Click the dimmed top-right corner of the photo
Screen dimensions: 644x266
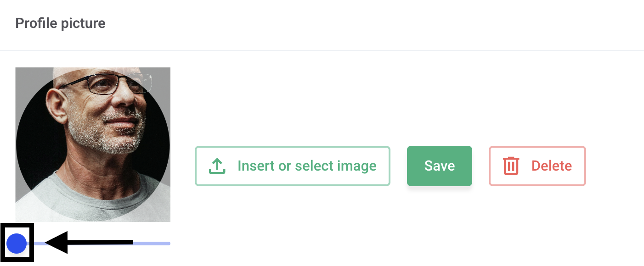[x=163, y=75]
